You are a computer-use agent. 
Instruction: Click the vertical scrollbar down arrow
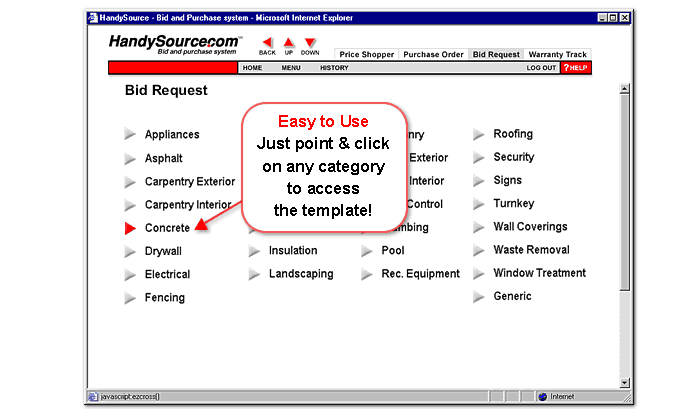(625, 382)
